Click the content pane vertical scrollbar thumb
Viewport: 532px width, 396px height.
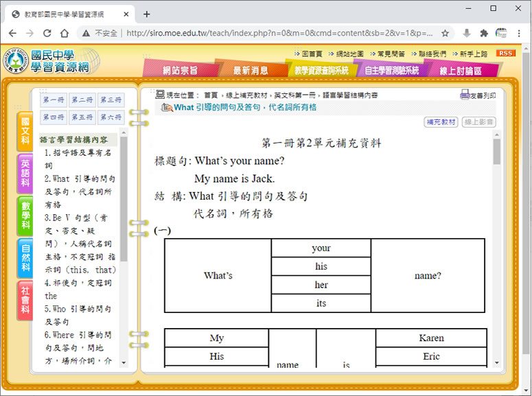[496, 151]
